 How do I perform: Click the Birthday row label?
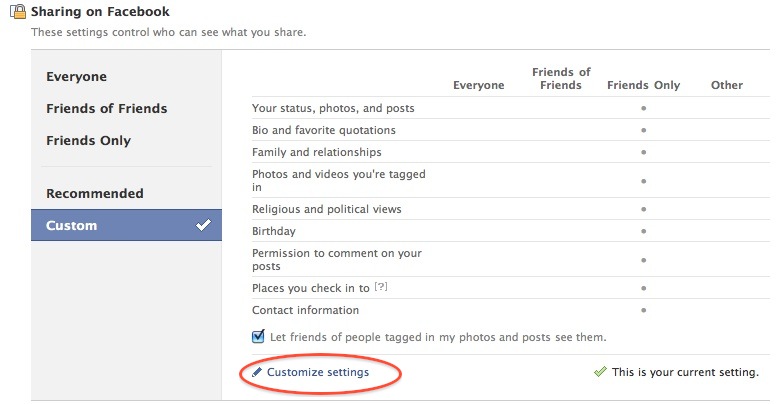pyautogui.click(x=274, y=231)
